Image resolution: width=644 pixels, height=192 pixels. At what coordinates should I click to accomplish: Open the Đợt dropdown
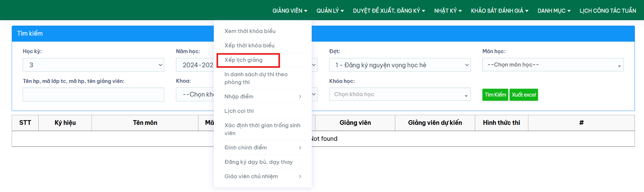pos(400,65)
